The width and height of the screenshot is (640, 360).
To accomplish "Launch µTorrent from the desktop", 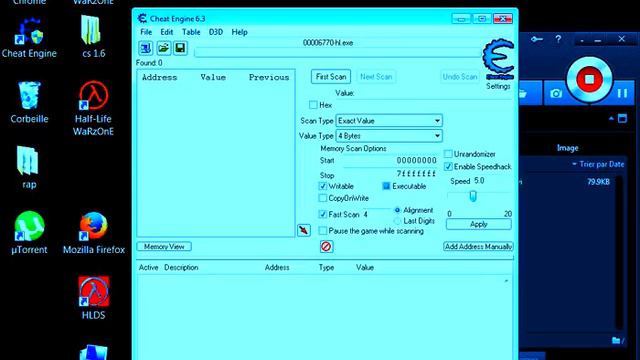I will [x=29, y=233].
